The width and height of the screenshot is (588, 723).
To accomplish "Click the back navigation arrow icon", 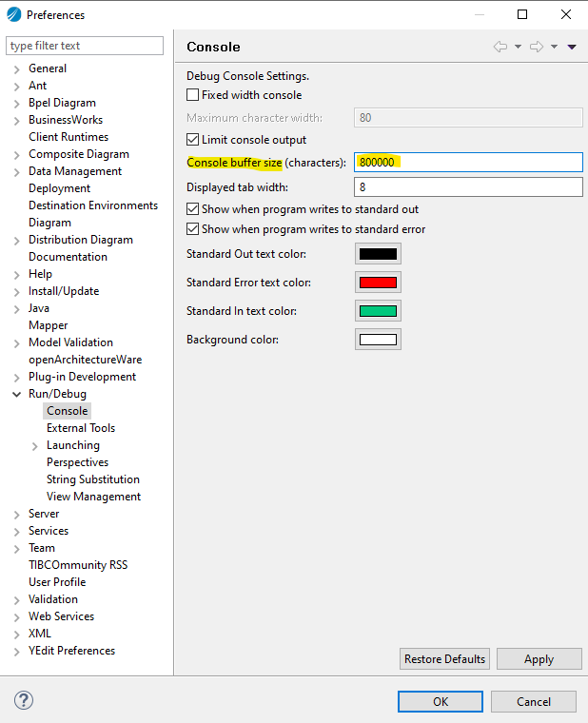I will [x=500, y=47].
